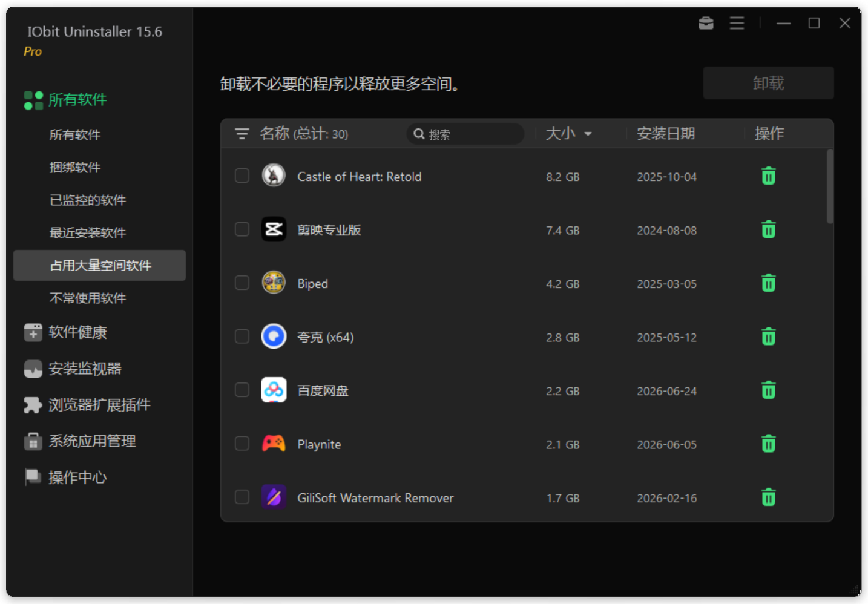Click the GiliSoft Watermark Remover app icon
The height and width of the screenshot is (604, 868).
pyautogui.click(x=274, y=497)
